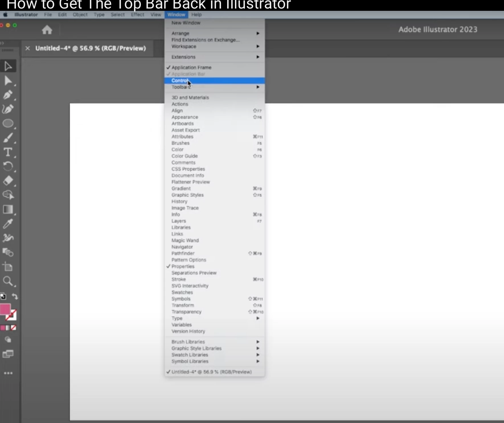The width and height of the screenshot is (504, 423).
Task: Toggle Application Frame checkmark item
Action: tap(215, 67)
